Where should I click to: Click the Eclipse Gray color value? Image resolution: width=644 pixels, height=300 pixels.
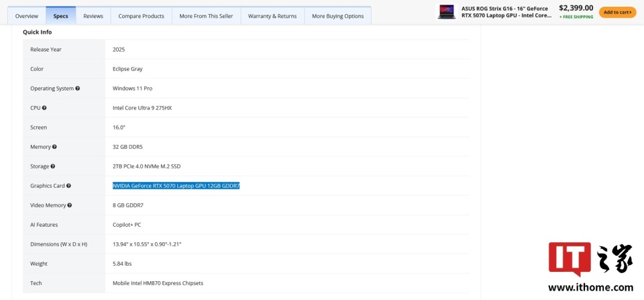pos(127,69)
